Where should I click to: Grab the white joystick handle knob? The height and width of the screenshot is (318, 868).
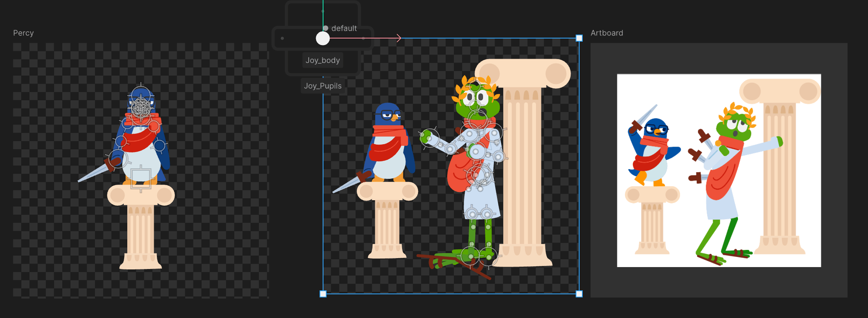(x=323, y=38)
